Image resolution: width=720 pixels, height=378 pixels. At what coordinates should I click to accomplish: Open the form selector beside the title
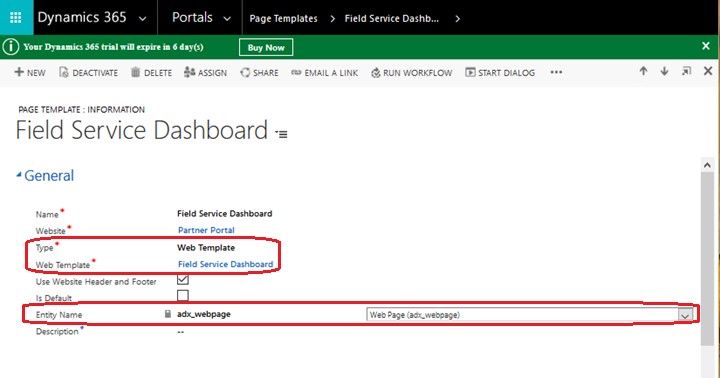tap(281, 134)
